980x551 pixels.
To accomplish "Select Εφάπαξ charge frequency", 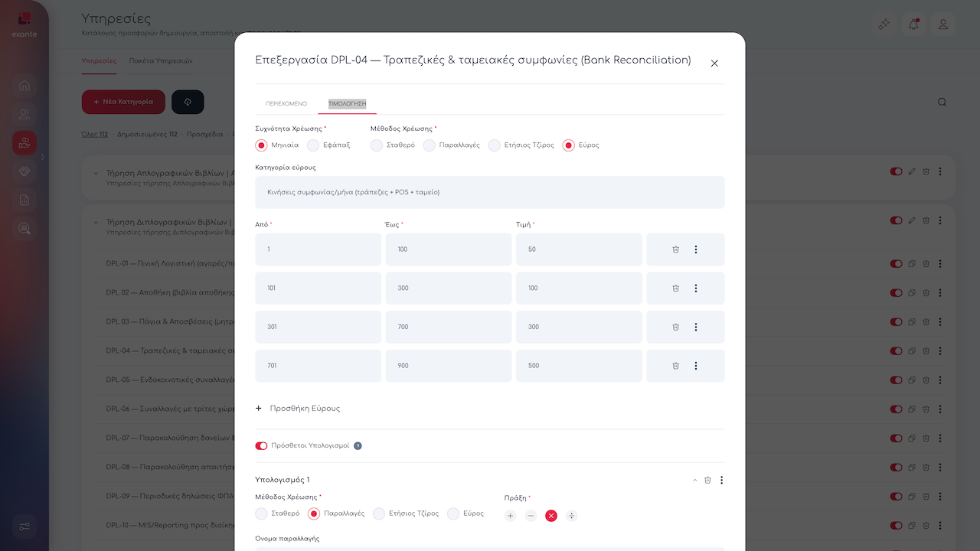I will [x=314, y=145].
